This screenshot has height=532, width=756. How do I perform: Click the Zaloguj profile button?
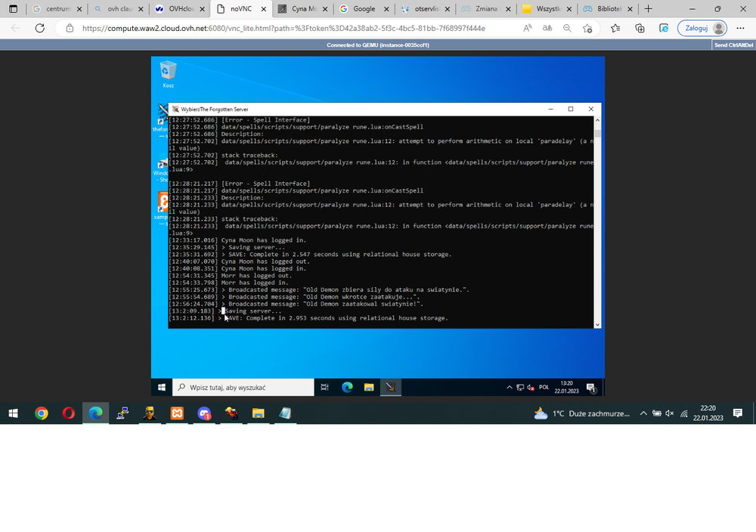tap(702, 28)
